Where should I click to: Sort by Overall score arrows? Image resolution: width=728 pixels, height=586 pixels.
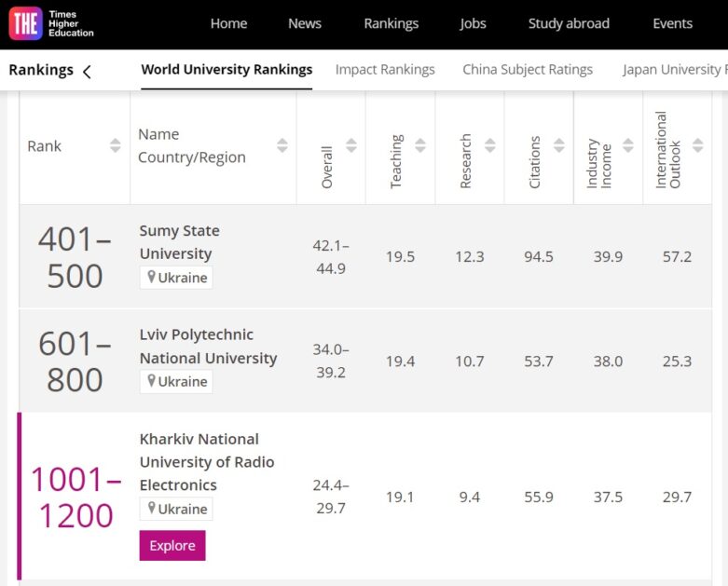point(351,145)
